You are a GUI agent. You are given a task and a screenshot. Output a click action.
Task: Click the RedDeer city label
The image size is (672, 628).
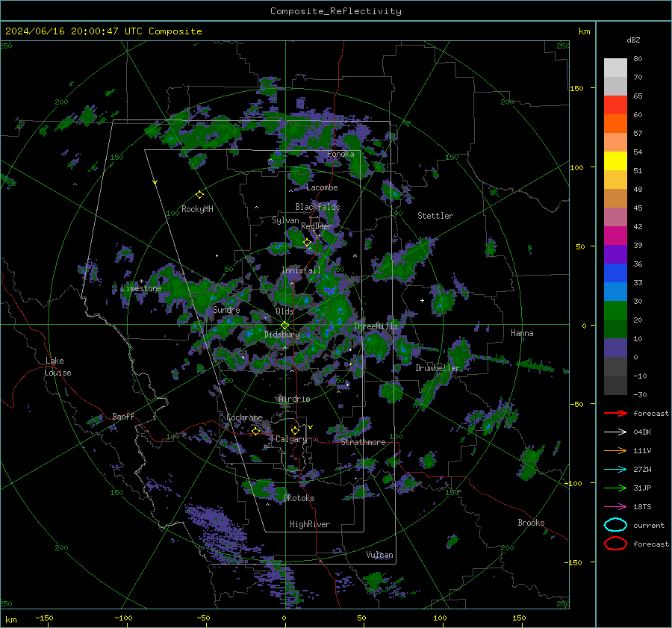317,226
